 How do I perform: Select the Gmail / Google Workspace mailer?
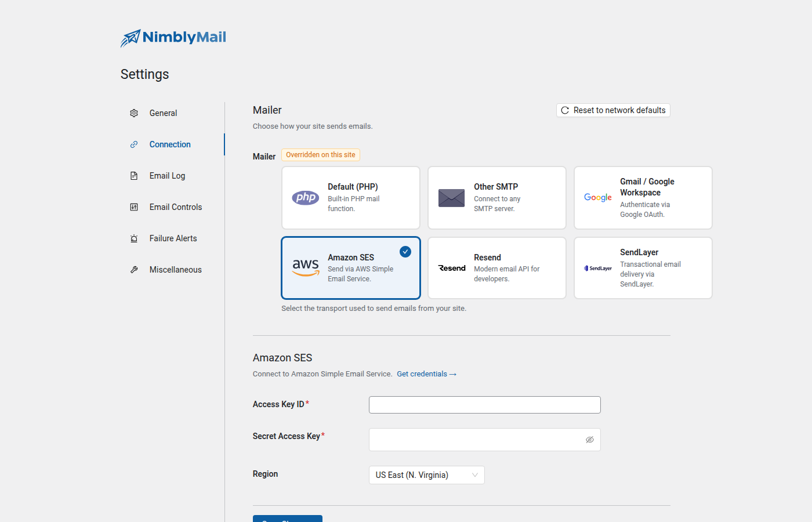(x=643, y=198)
